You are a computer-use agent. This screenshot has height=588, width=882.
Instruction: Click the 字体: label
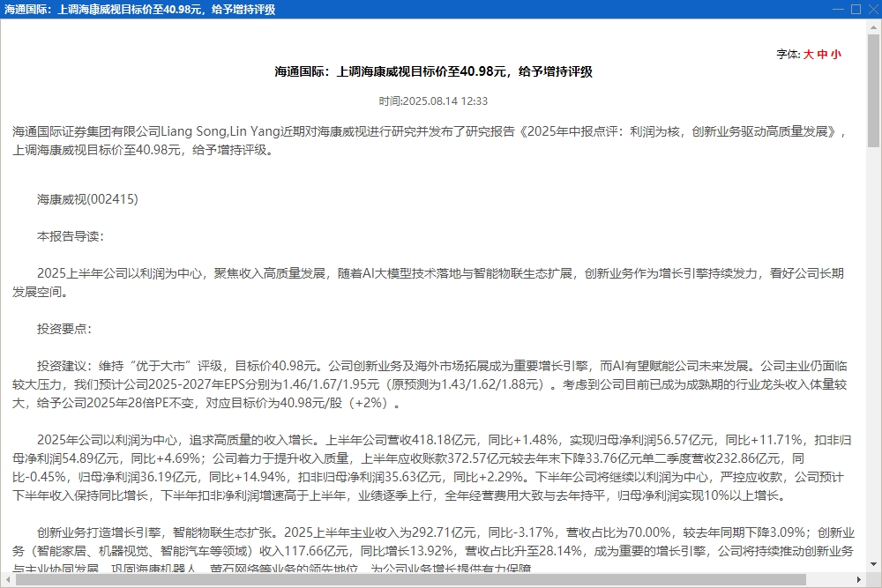point(788,55)
